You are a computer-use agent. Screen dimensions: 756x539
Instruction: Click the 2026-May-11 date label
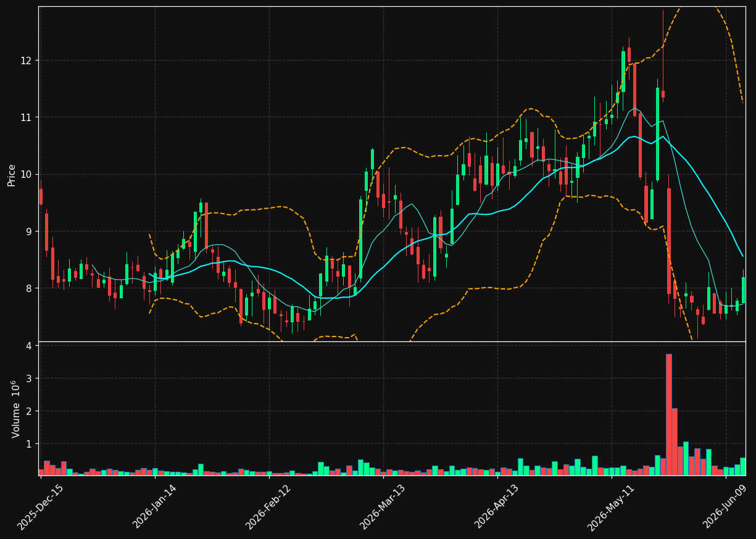(x=610, y=507)
